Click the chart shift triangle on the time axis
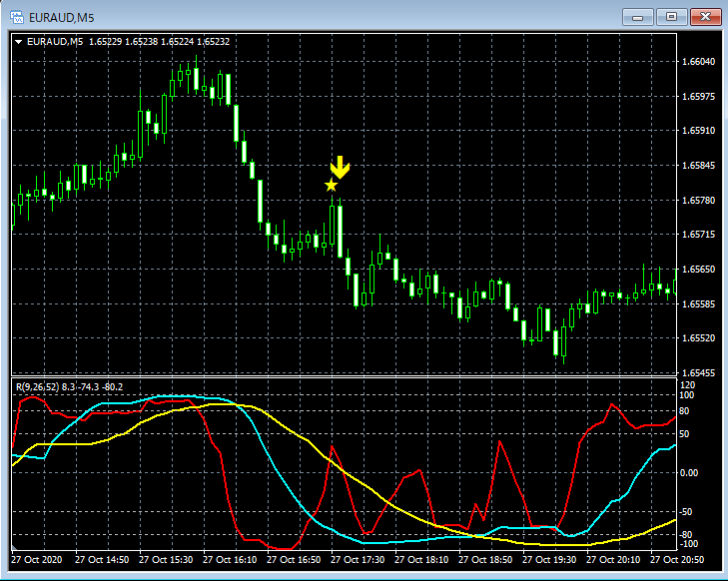 click(x=14, y=548)
